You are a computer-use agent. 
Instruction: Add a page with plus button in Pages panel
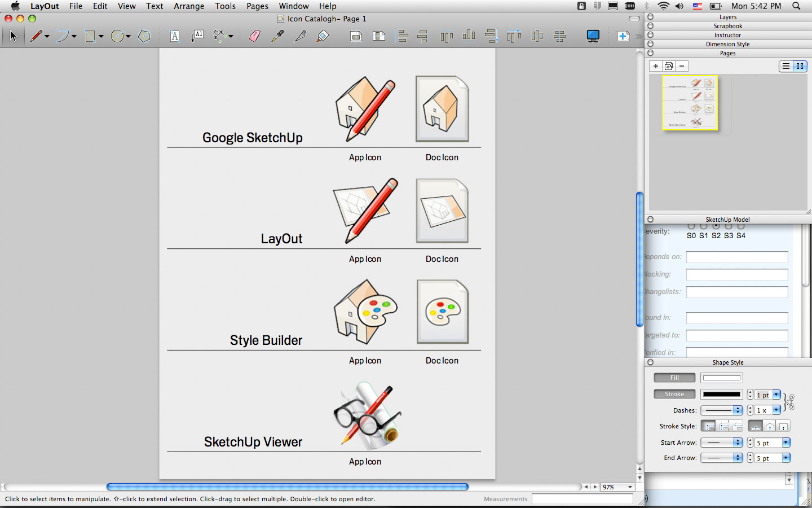pos(656,66)
